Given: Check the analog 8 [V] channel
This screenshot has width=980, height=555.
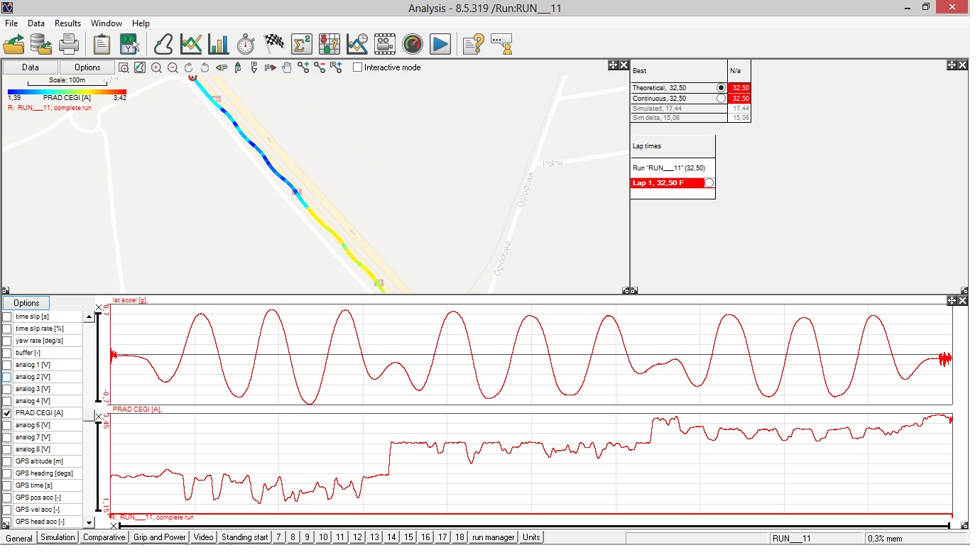Looking at the screenshot, I should [x=7, y=449].
